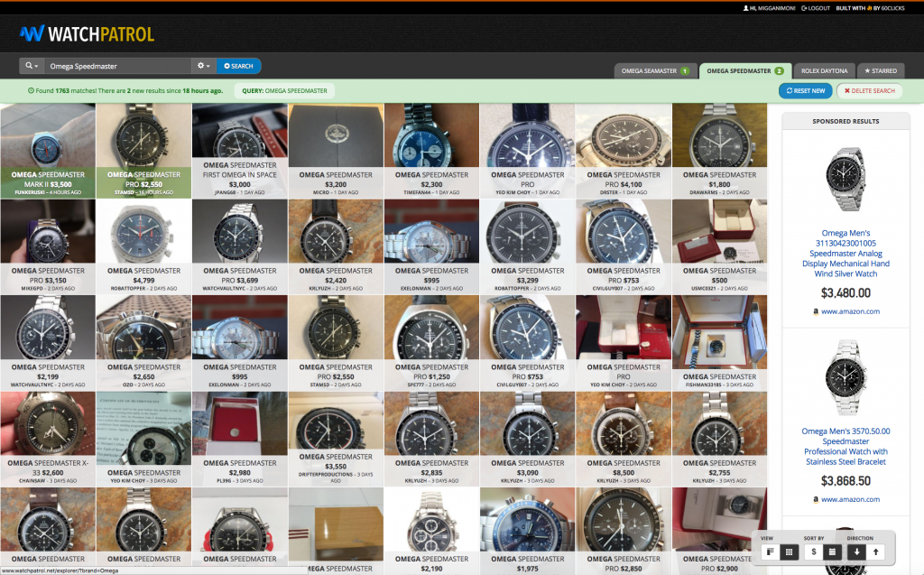Open the Speedmaster Pro $3,150 listing
Screen dimensions: 924x575
(x=48, y=246)
